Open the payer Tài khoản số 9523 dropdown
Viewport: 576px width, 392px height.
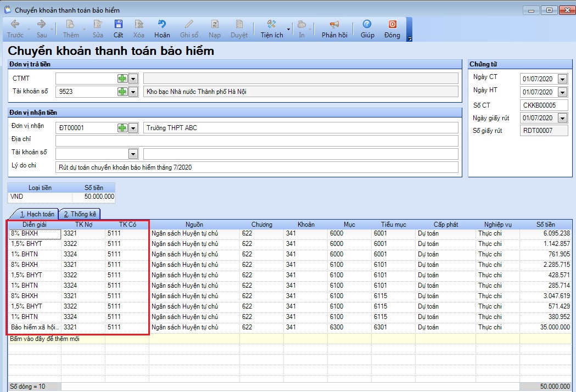click(x=133, y=92)
